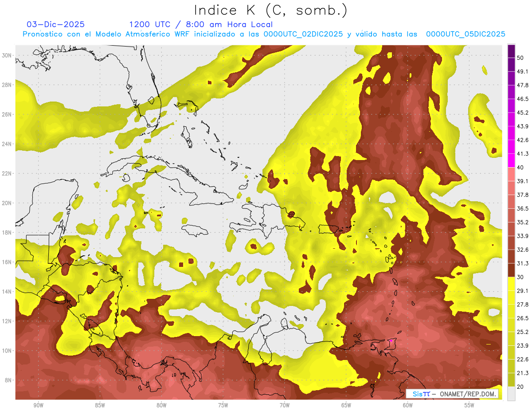This screenshot has height=411, width=532.
Task: Click the colorbar value 41.3
Action: pyautogui.click(x=523, y=154)
